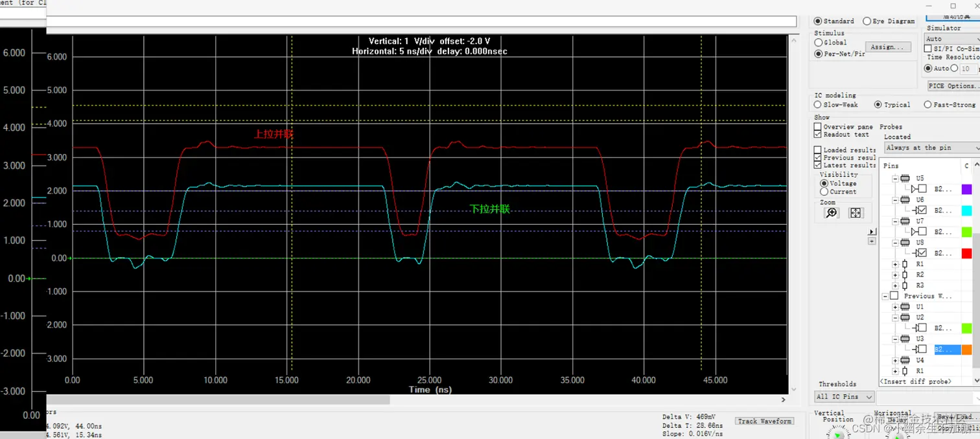Image resolution: width=980 pixels, height=439 pixels.
Task: Click orange color swatch for U3 pin
Action: click(x=966, y=350)
